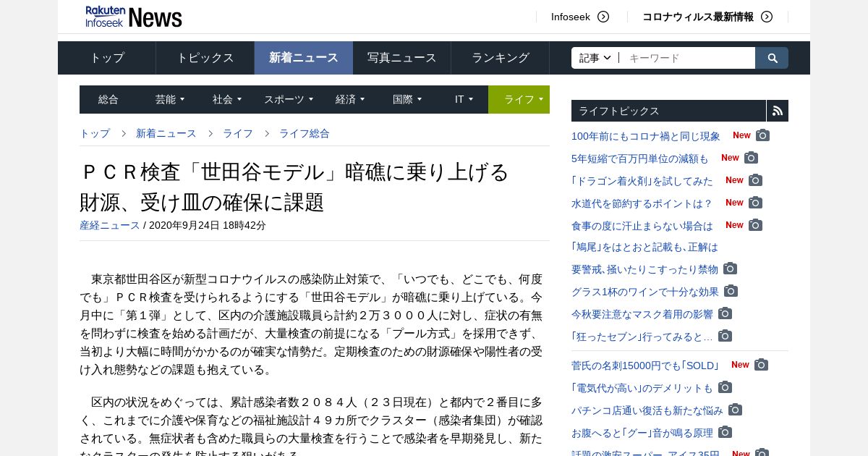
Task: Click the 2020年9月24日 18時42分 timestamp
Action: pyautogui.click(x=208, y=225)
